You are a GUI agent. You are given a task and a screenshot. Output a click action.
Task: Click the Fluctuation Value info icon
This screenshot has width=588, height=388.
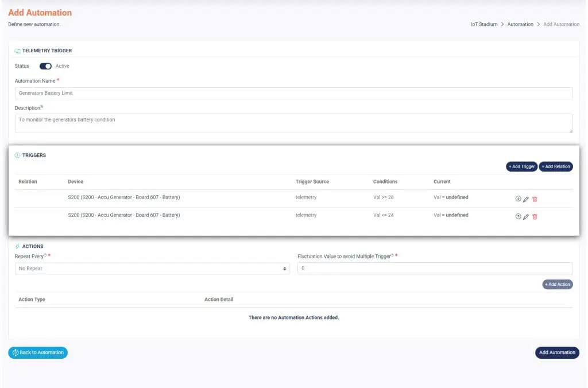(x=392, y=255)
